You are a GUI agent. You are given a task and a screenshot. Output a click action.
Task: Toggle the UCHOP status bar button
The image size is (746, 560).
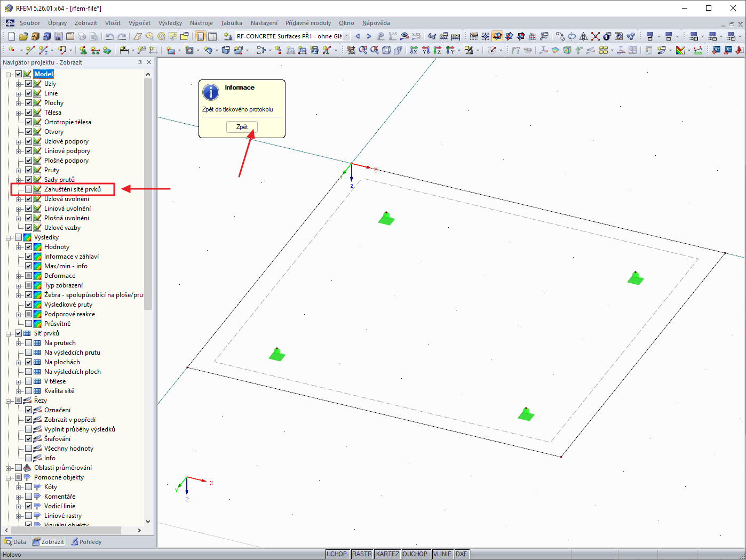(337, 554)
